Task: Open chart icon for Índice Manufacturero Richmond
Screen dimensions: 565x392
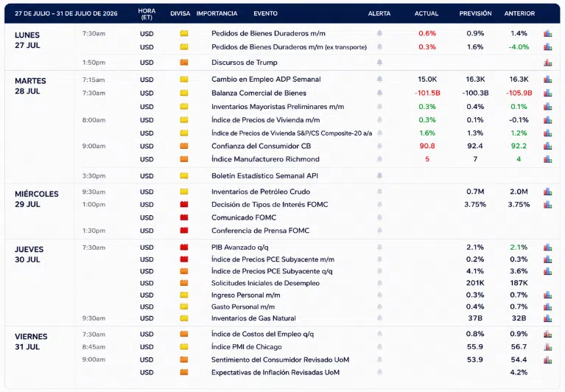Action: click(548, 159)
